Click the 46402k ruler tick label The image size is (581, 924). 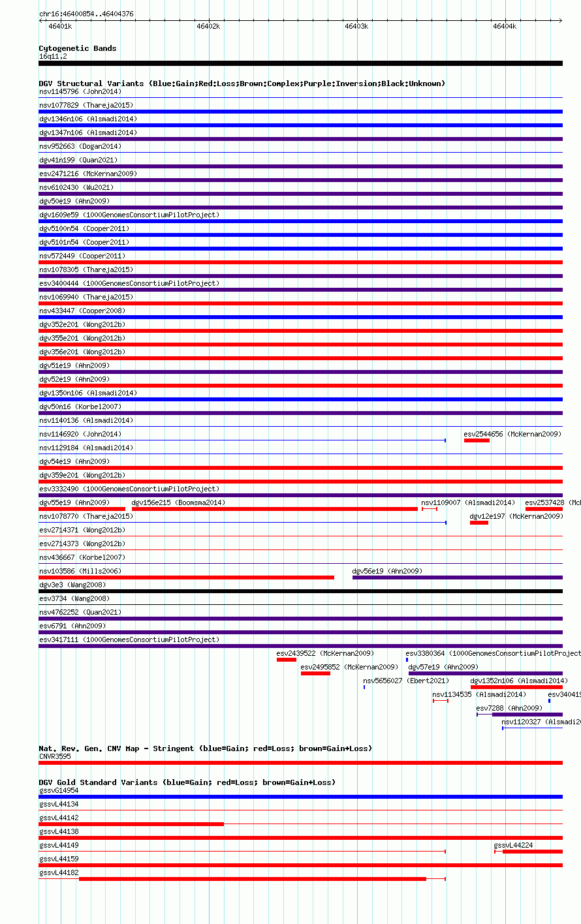[208, 26]
